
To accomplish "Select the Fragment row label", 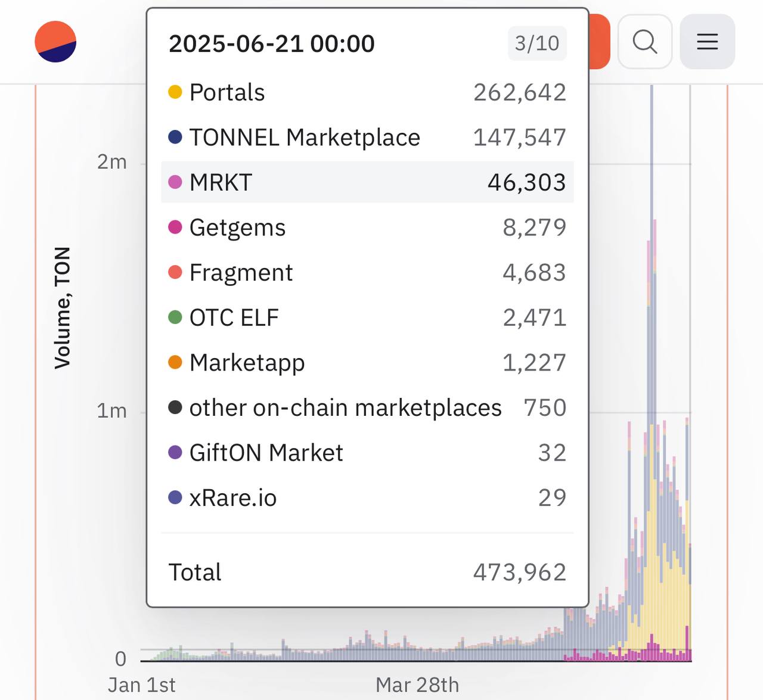I will pos(241,272).
